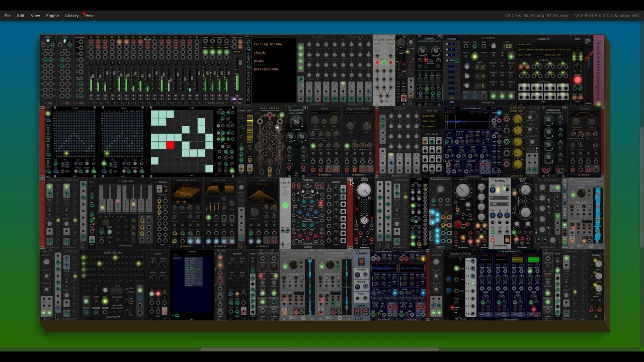Screen dimensions: 644x362
Task: Click the red cell in the C42 grid
Action: [170, 145]
